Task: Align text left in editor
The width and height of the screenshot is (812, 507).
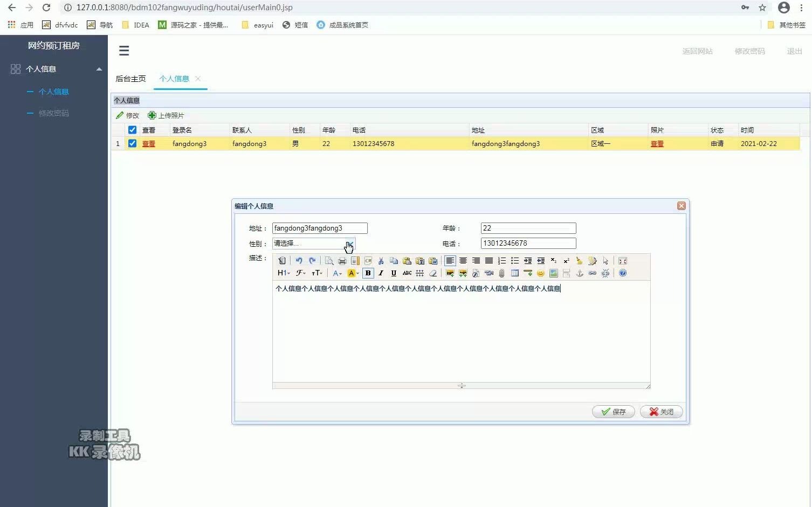Action: pyautogui.click(x=450, y=261)
